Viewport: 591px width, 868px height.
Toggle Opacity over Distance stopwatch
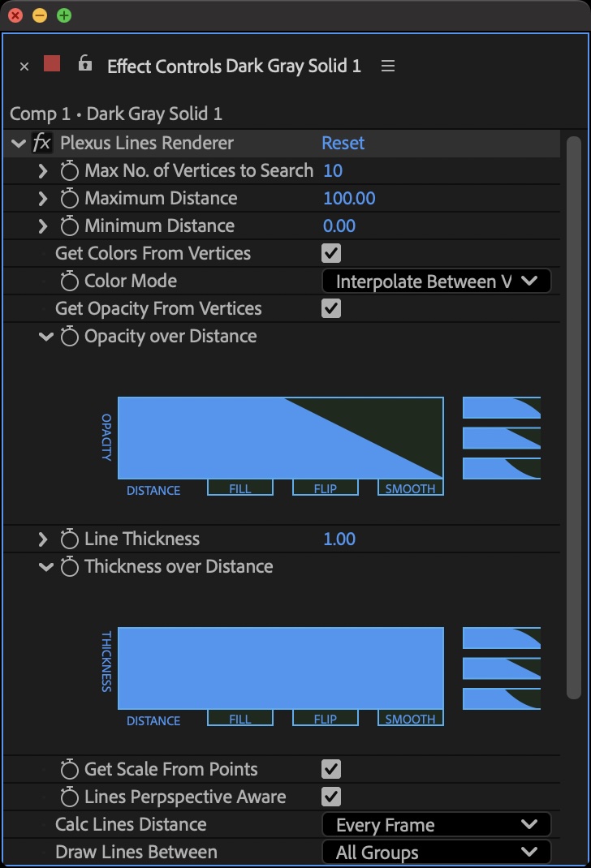(x=69, y=336)
